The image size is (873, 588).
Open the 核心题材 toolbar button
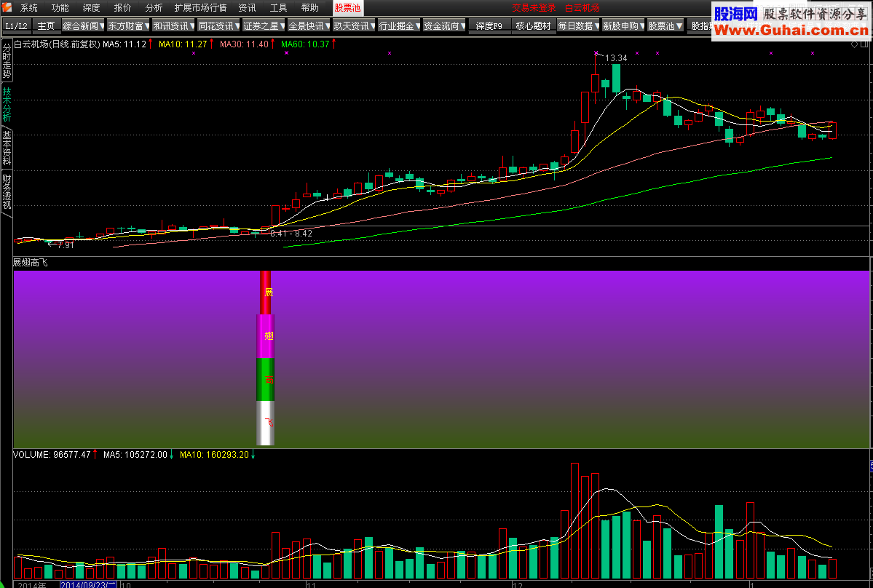[x=534, y=25]
